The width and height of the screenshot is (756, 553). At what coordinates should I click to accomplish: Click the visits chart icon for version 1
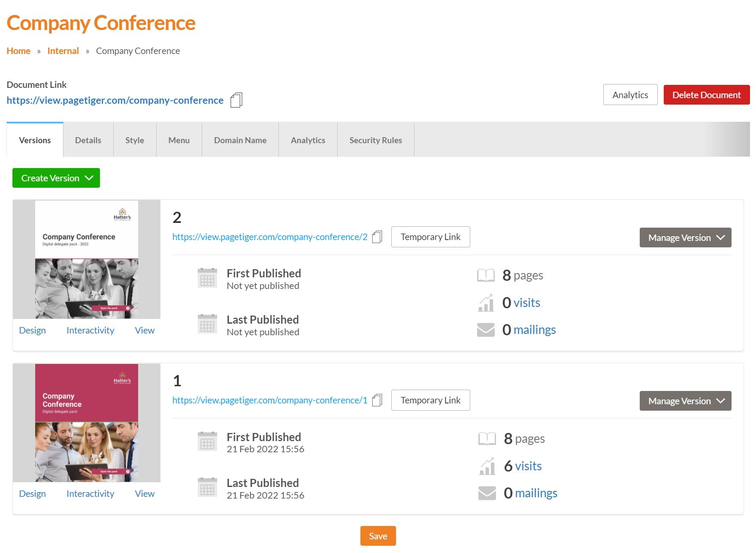487,466
